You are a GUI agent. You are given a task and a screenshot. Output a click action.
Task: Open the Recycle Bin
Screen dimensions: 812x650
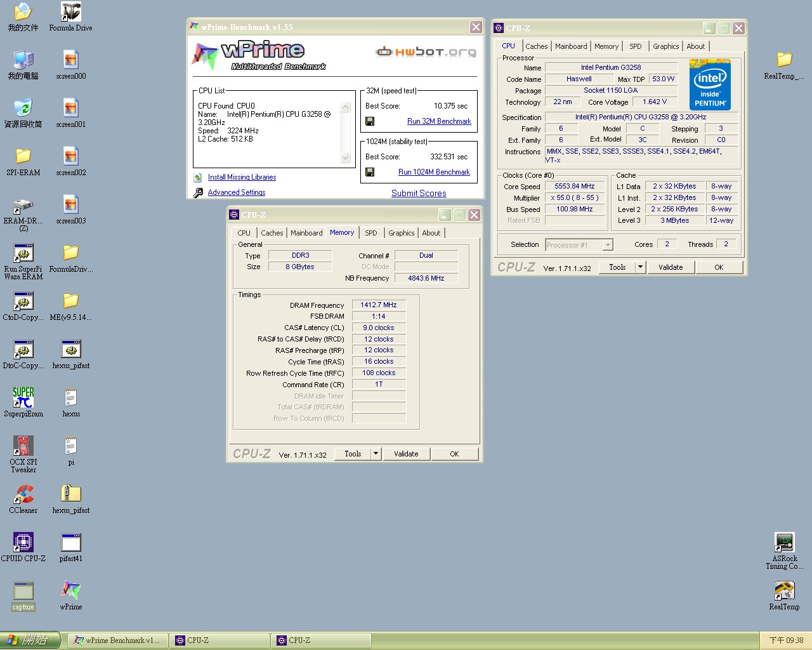click(23, 113)
